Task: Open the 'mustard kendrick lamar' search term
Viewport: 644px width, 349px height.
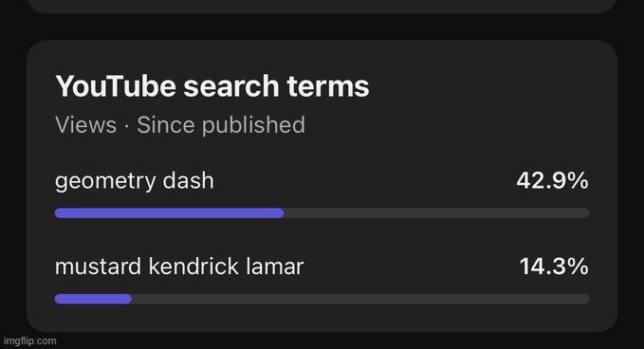Action: (x=179, y=266)
